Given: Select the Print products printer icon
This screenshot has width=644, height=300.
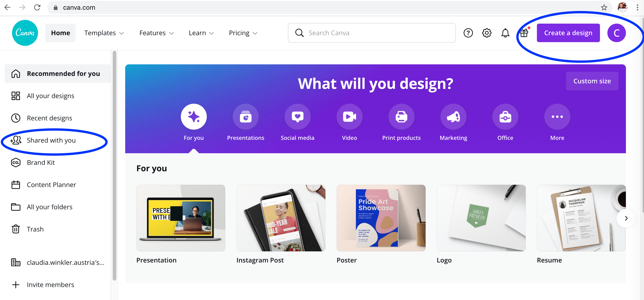Looking at the screenshot, I should pyautogui.click(x=401, y=117).
